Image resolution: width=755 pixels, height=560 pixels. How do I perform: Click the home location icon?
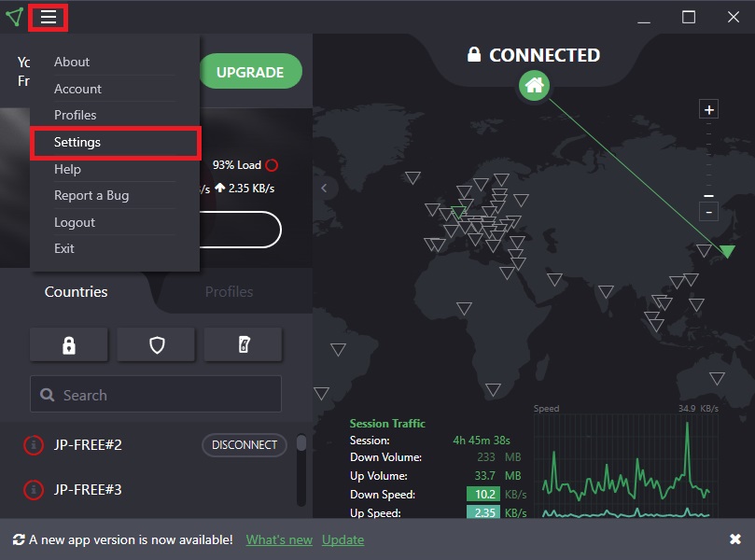(534, 85)
